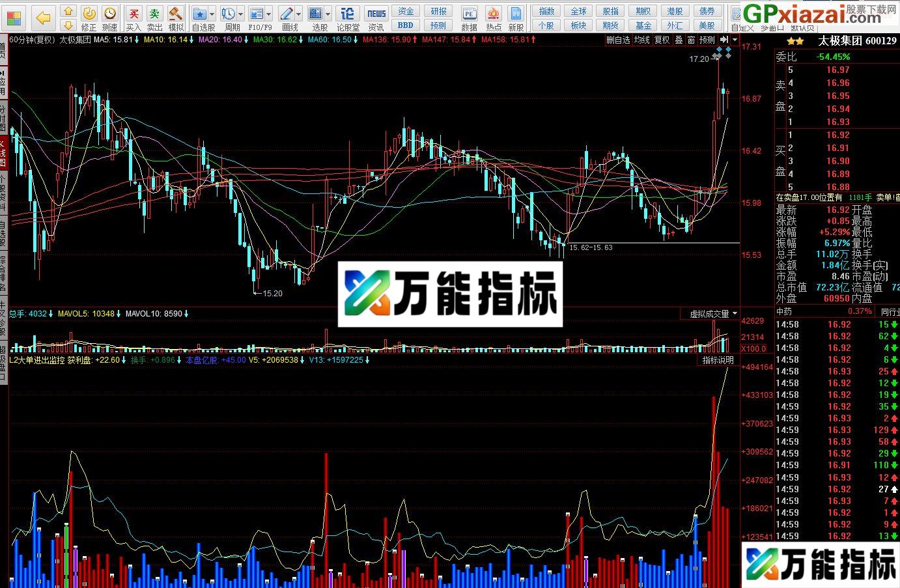Select the 卖出 (Sell) order icon
900x588 pixels.
tap(155, 12)
